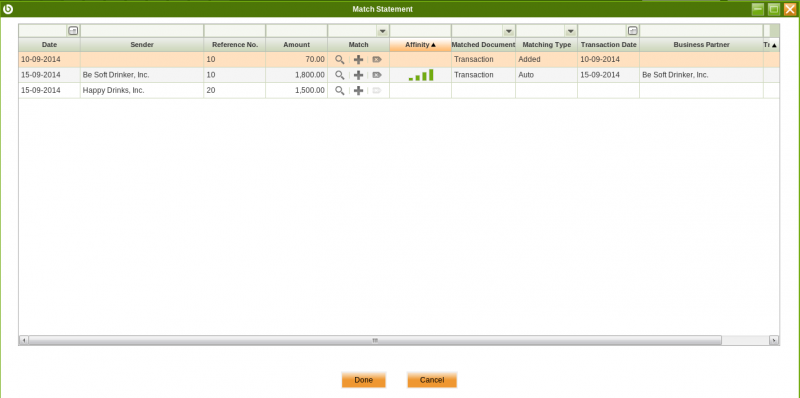Click the Cancel button

432,380
